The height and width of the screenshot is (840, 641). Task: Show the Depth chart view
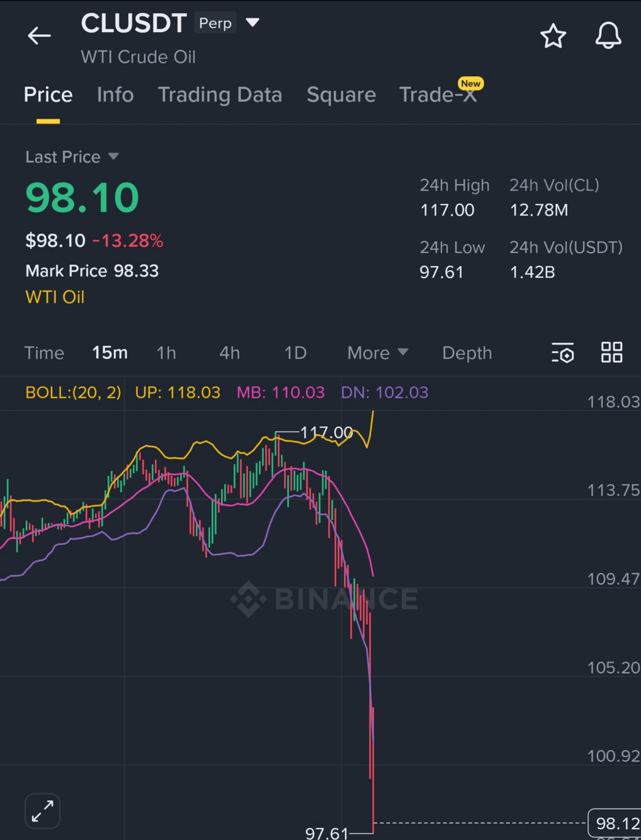tap(467, 353)
